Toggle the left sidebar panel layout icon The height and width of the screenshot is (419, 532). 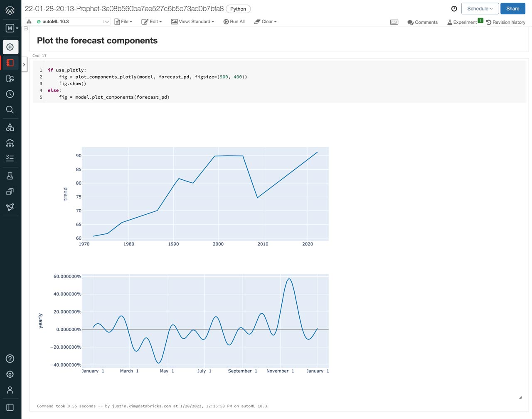[10, 407]
